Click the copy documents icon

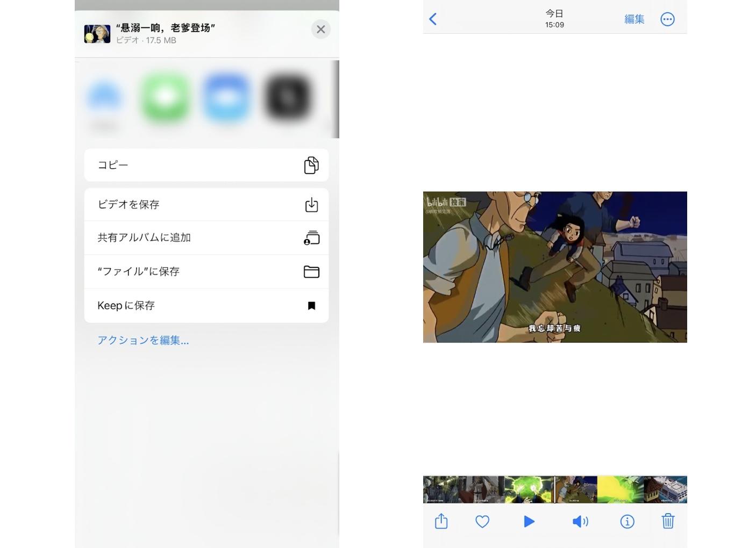pos(311,165)
